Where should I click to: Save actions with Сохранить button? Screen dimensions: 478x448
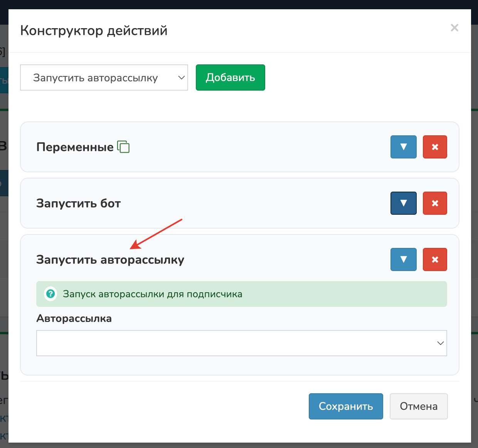[x=346, y=406]
